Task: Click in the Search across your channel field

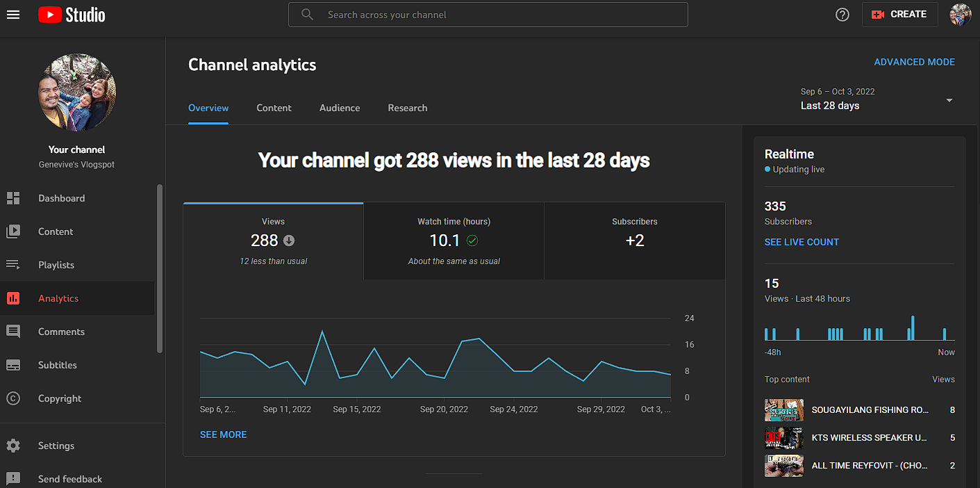Action: 488,15
